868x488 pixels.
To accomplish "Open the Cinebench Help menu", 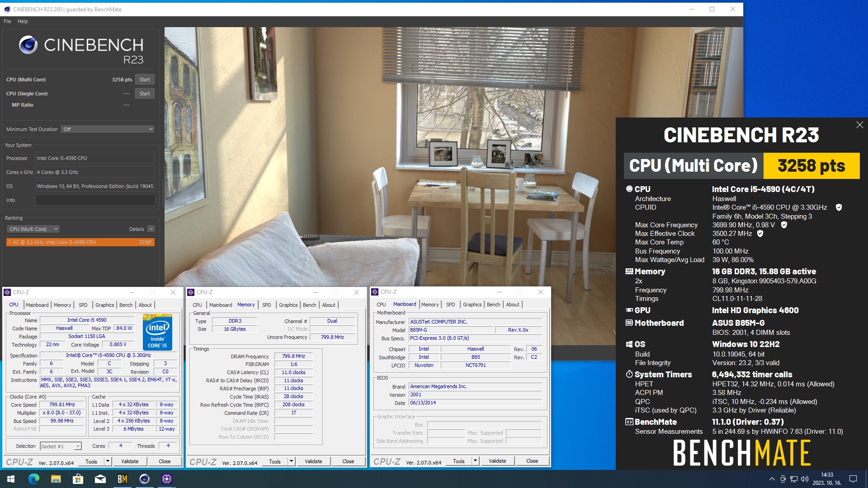I will [23, 21].
